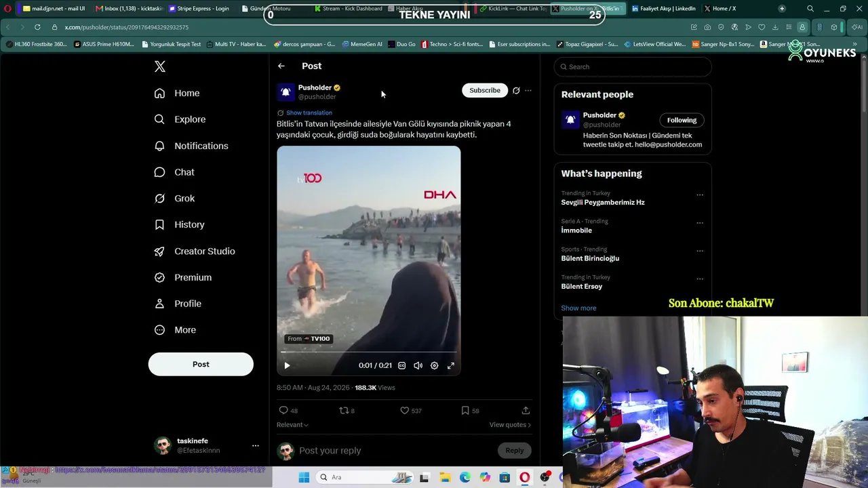Open Grok actions icon beside Subscribe
The height and width of the screenshot is (488, 868).
516,90
